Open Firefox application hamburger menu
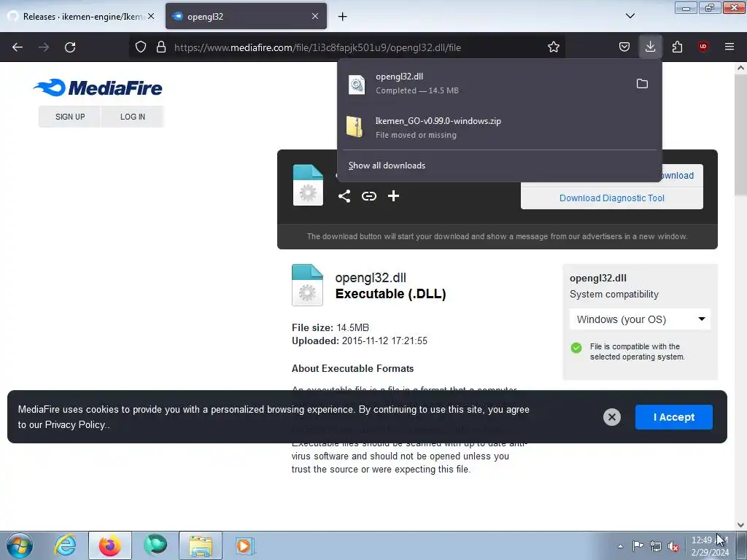This screenshot has width=747, height=560. (729, 47)
